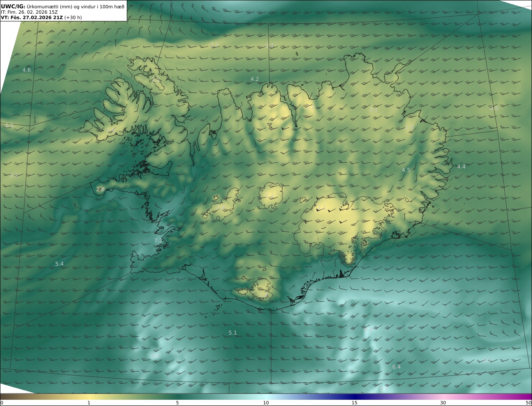
Task: Click the map value 4.6
Action: [x=27, y=70]
